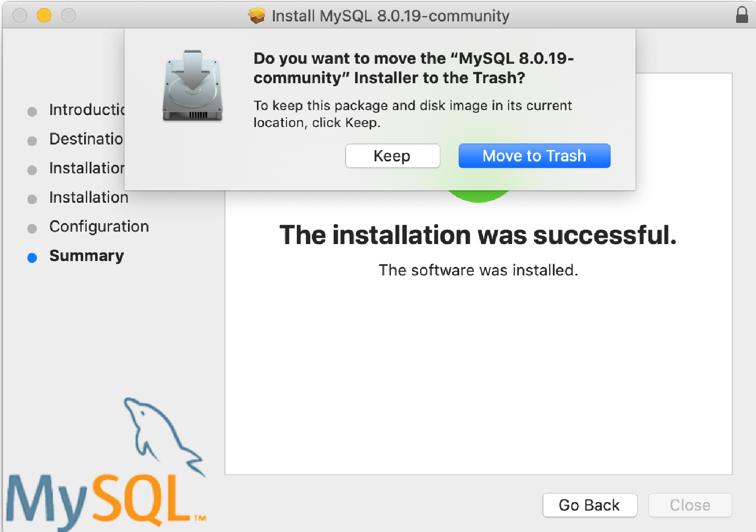The width and height of the screenshot is (756, 532).
Task: Click the Introduction step bullet indicator
Action: click(x=32, y=111)
